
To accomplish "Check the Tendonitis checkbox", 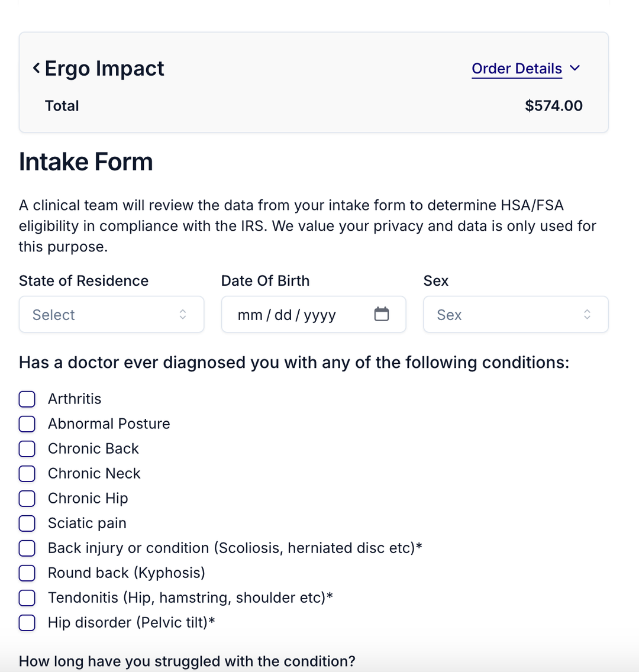I will pyautogui.click(x=27, y=598).
